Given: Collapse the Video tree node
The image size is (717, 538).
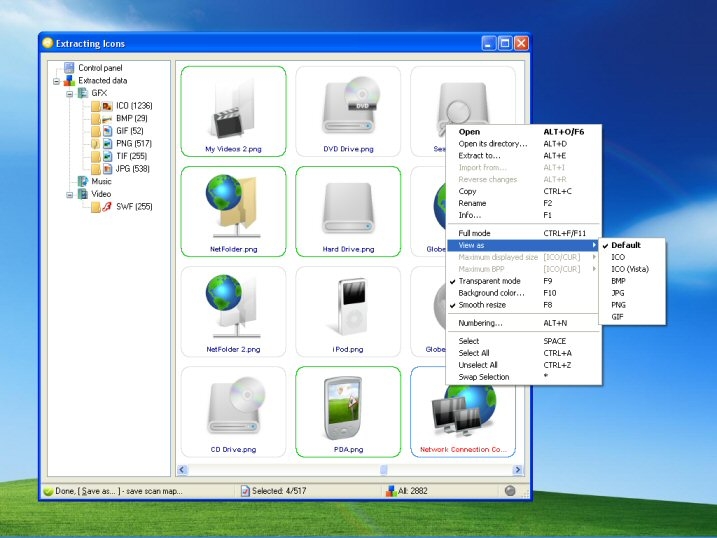Looking at the screenshot, I should coord(70,195).
